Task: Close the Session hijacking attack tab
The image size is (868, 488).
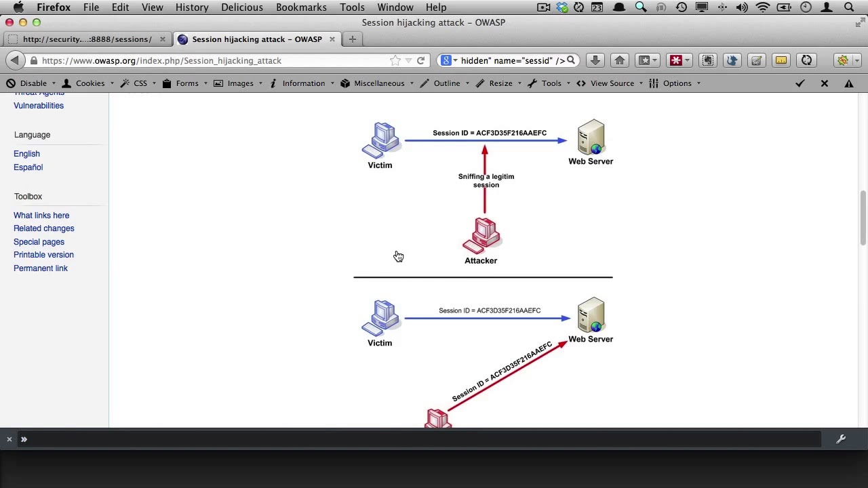Action: (332, 39)
